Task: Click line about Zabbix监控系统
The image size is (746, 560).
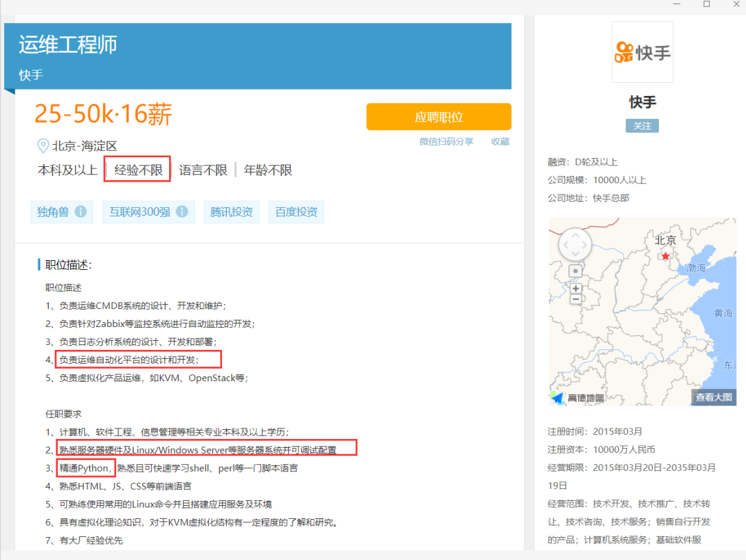Action: click(150, 323)
